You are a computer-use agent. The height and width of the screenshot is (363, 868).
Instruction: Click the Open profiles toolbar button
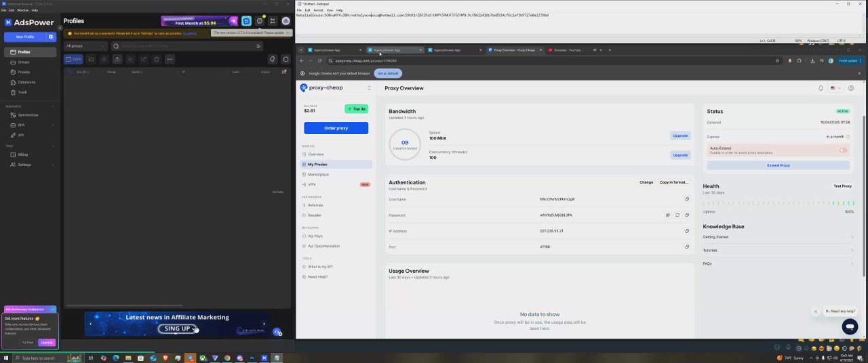tap(73, 59)
